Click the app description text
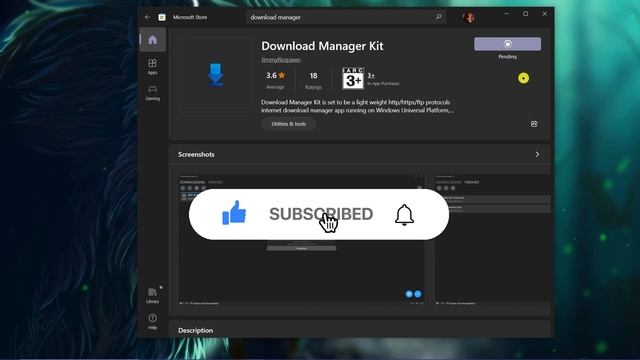The height and width of the screenshot is (360, 640). click(357, 106)
